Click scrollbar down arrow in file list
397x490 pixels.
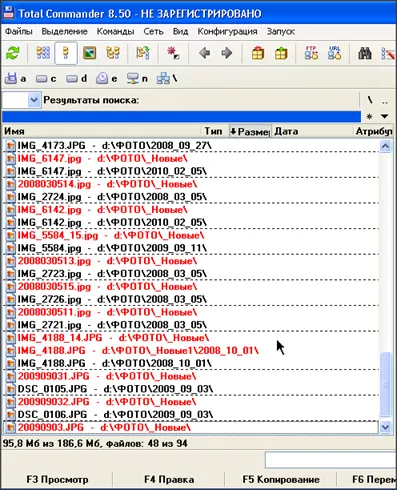click(x=385, y=427)
